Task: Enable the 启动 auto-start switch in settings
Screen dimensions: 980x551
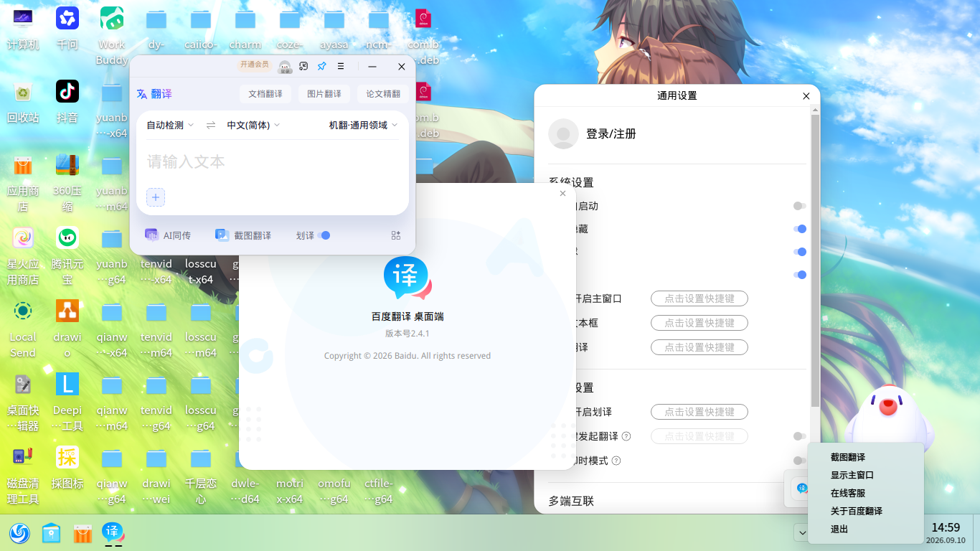Action: (799, 206)
